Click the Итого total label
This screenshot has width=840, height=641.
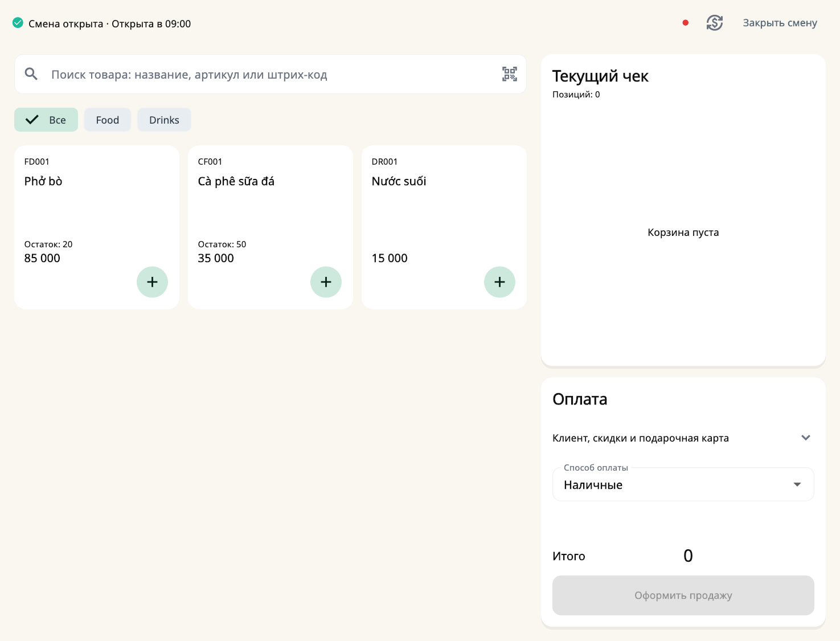(x=569, y=556)
